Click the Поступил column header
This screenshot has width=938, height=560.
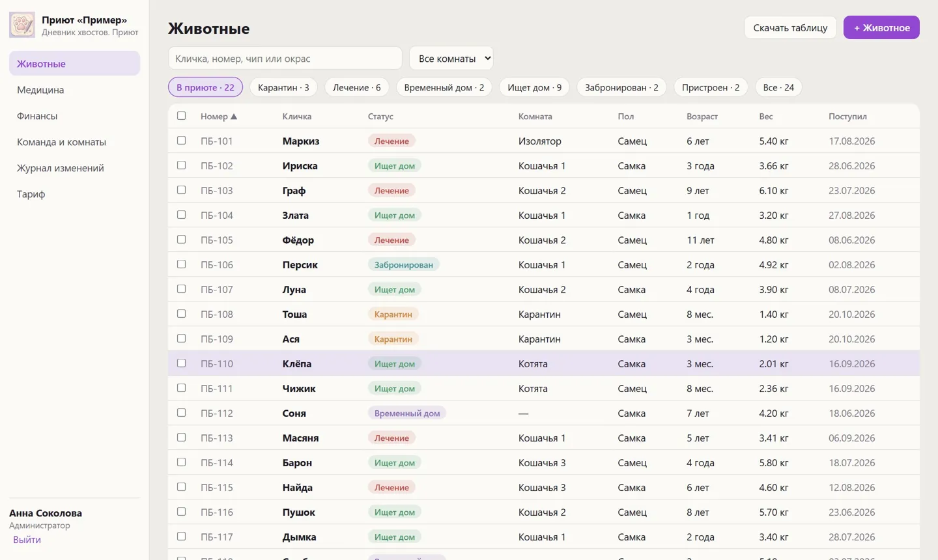pos(847,117)
